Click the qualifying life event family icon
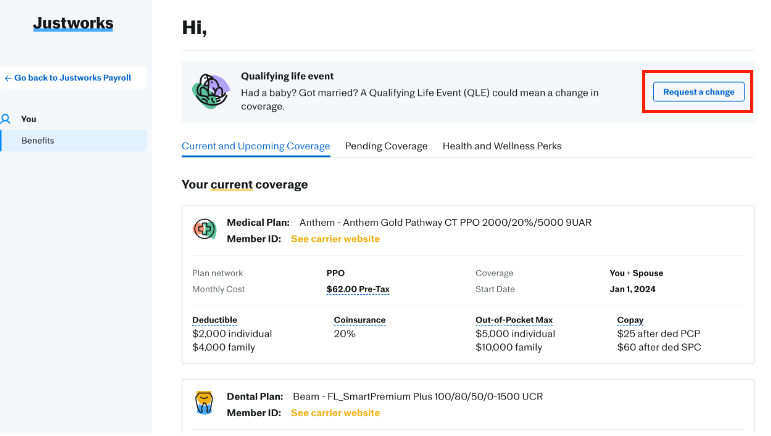771x436 pixels. pos(210,90)
